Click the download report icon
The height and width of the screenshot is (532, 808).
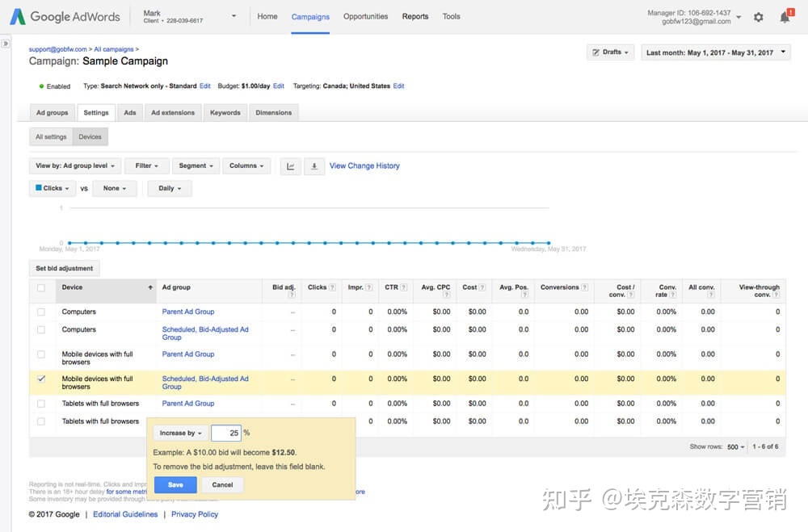point(314,166)
